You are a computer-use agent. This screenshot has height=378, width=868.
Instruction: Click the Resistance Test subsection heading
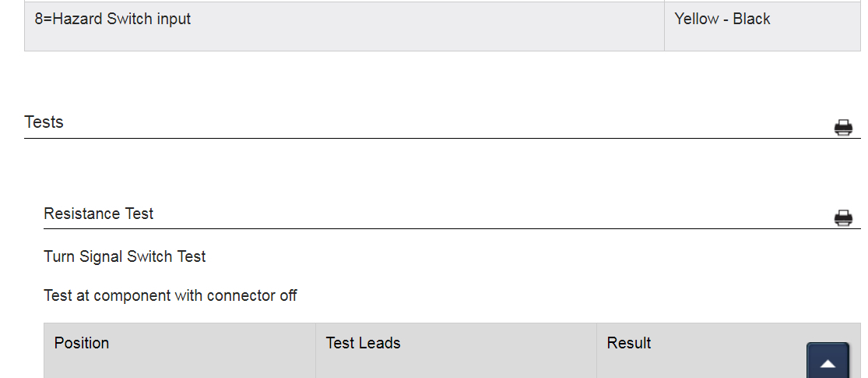pos(98,214)
